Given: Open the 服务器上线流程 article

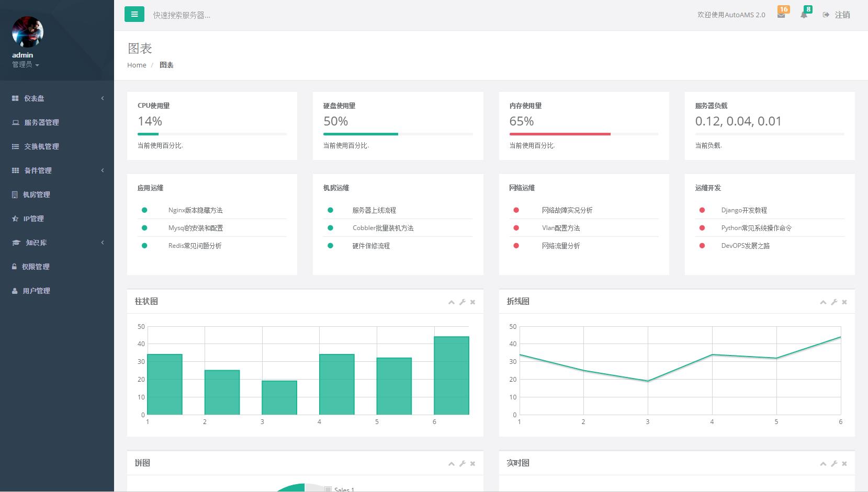Looking at the screenshot, I should click(x=374, y=210).
